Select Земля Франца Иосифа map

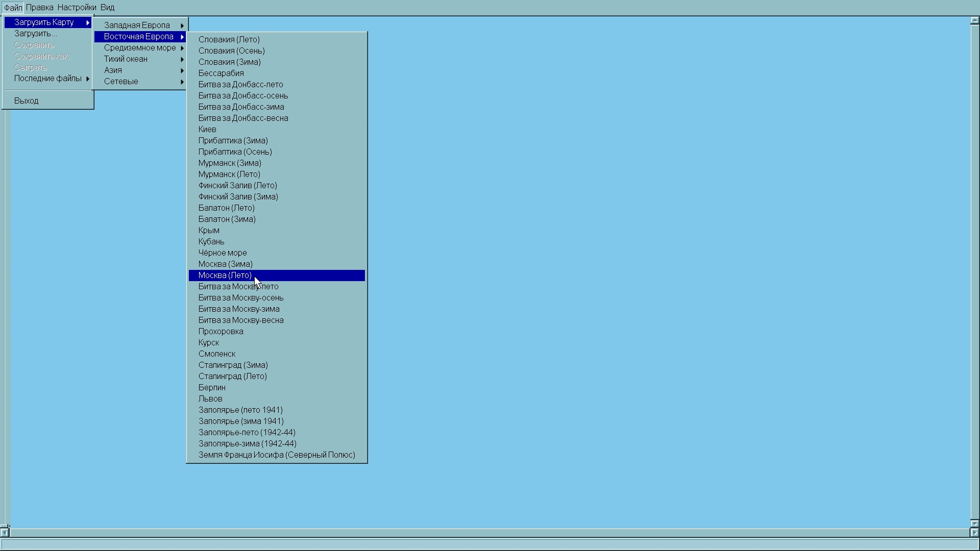tap(276, 455)
